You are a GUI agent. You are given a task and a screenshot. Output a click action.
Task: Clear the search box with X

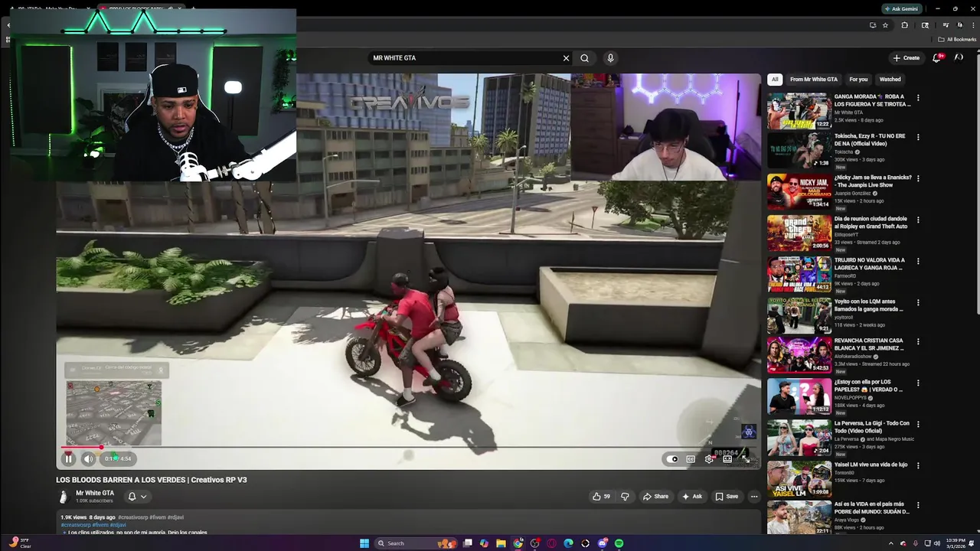click(x=567, y=58)
